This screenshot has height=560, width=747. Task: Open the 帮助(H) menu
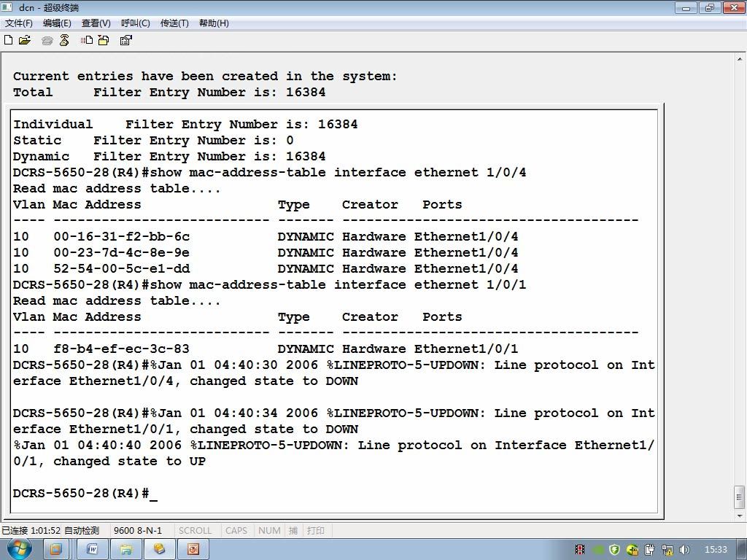point(214,23)
